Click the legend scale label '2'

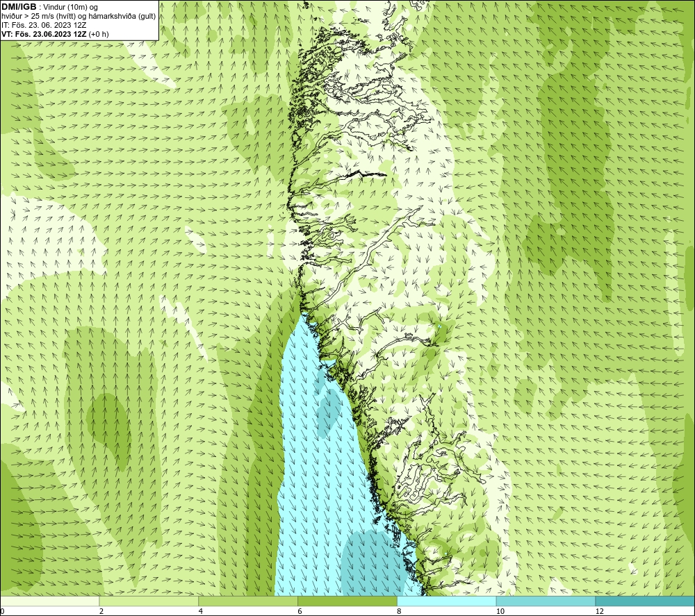pos(101,611)
